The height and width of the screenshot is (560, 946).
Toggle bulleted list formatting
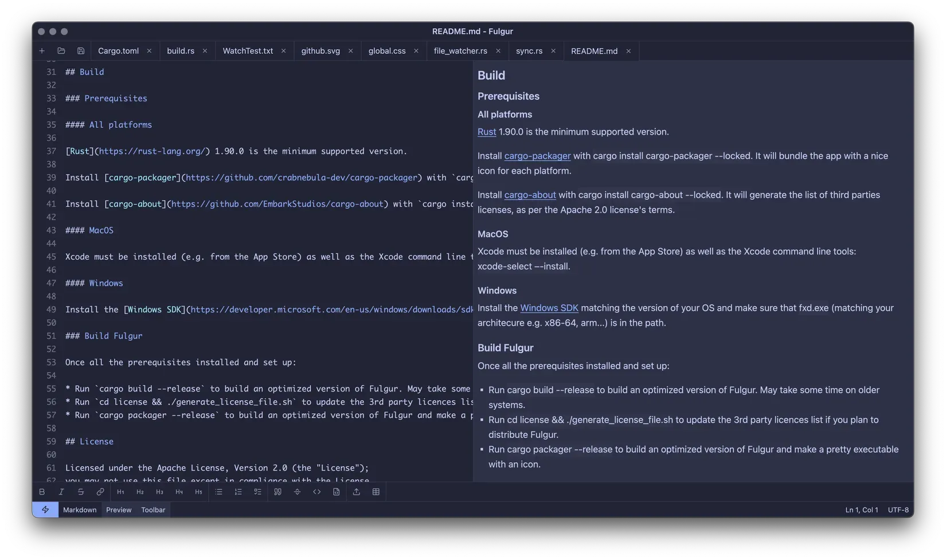coord(218,491)
